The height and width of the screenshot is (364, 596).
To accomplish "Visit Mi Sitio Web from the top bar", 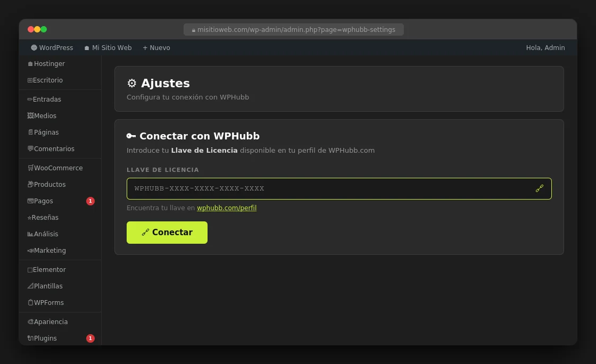I will click(x=108, y=47).
